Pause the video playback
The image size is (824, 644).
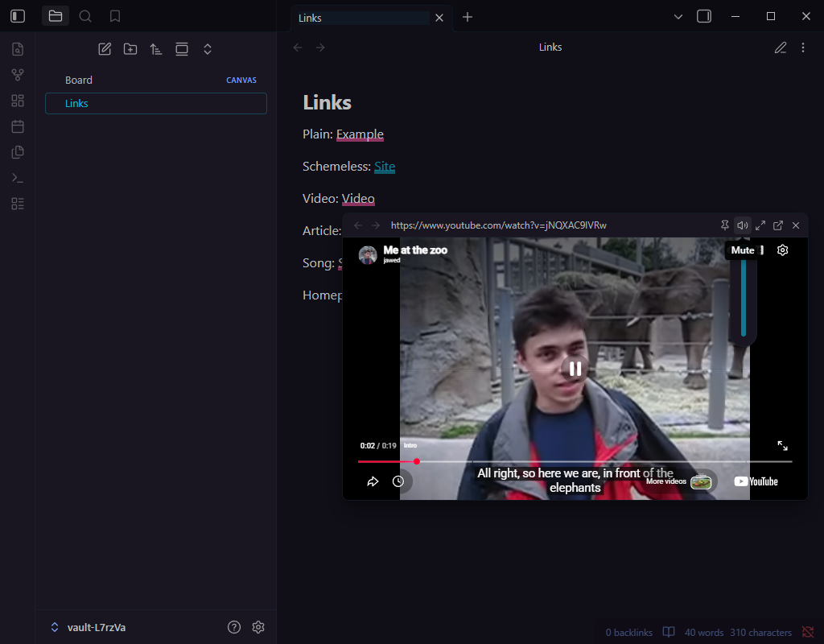(x=575, y=369)
